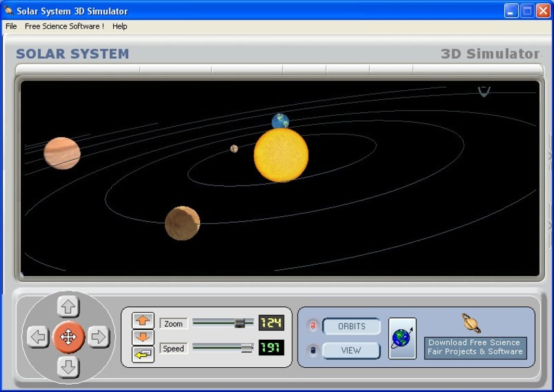The image size is (554, 392).
Task: Toggle the ORBITS display button
Action: 351,326
